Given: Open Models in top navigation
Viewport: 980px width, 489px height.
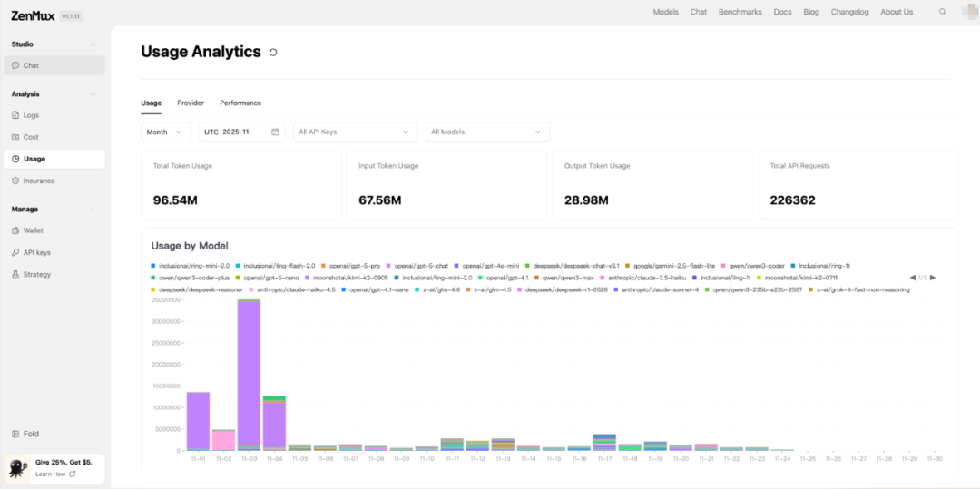Looking at the screenshot, I should 666,12.
